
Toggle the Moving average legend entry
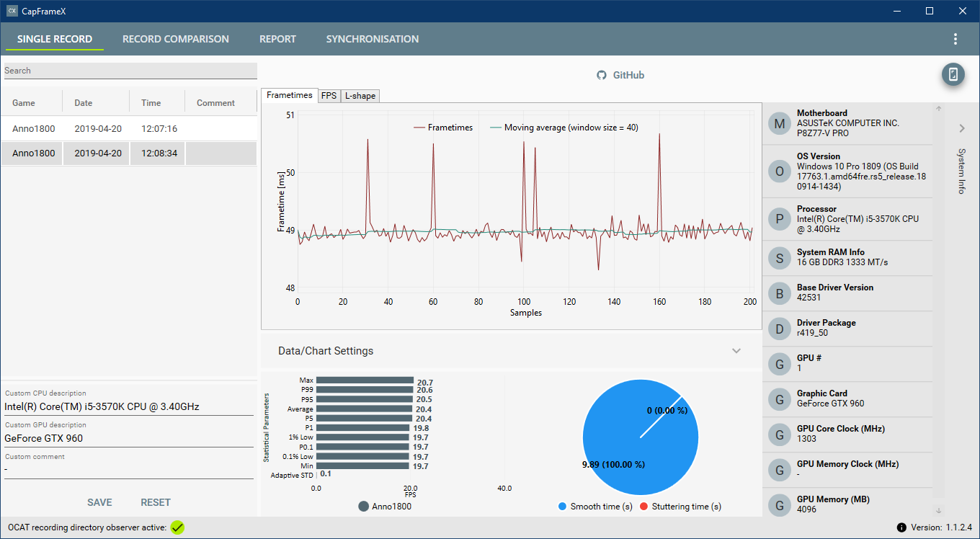click(564, 128)
